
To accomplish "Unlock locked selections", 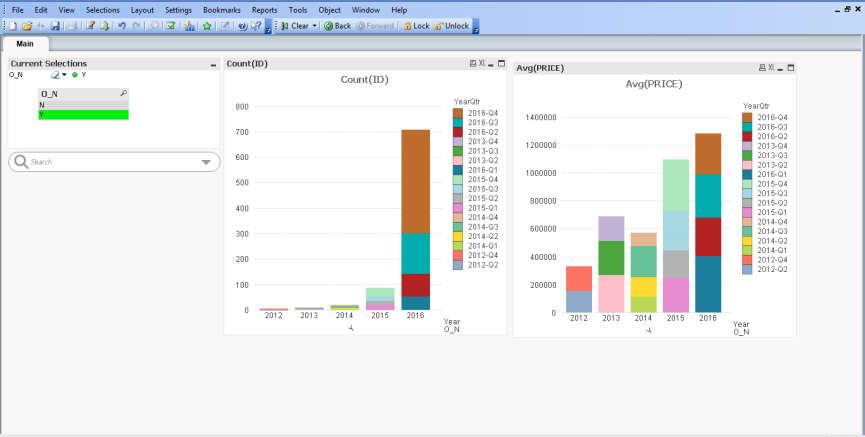I will pyautogui.click(x=451, y=26).
